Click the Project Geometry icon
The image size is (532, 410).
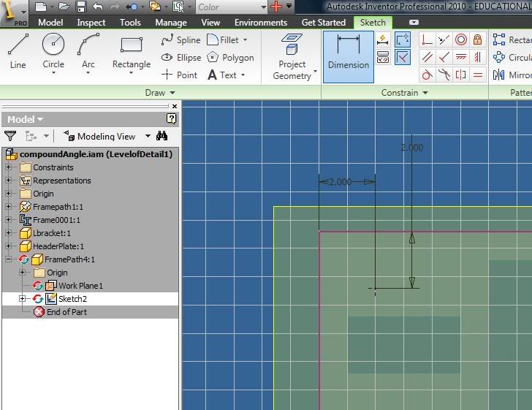point(292,56)
